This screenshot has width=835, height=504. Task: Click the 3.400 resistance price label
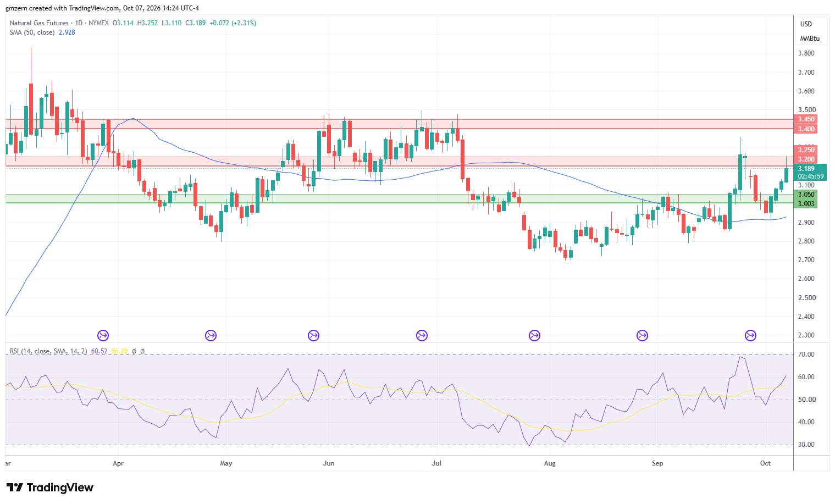point(806,129)
